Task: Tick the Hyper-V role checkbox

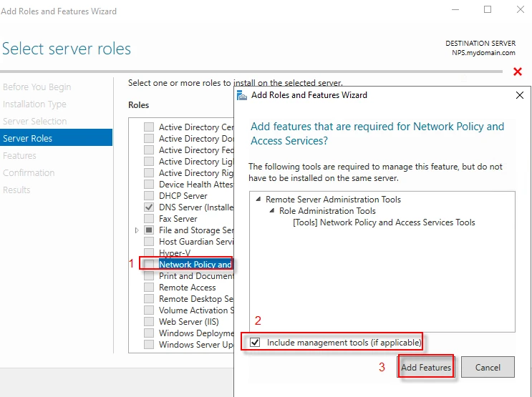Action: (x=149, y=253)
